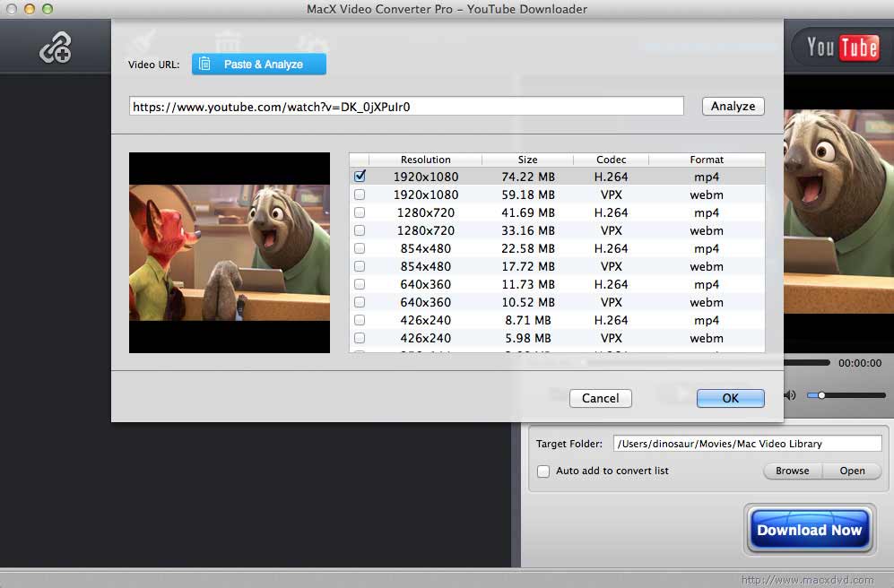Uncheck the 1920x1080 74.22 MB mp4 option
Image resolution: width=894 pixels, height=588 pixels.
[x=360, y=176]
